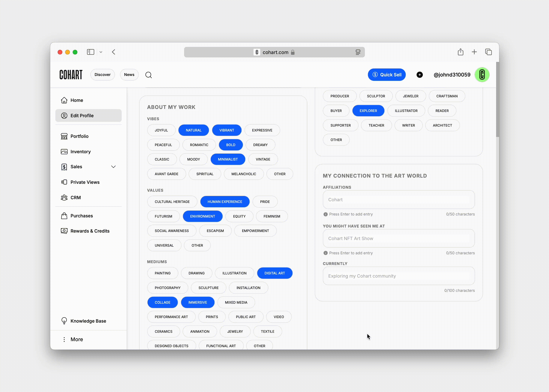
Task: Click the Purchases shopping bag icon
Action: [64, 216]
